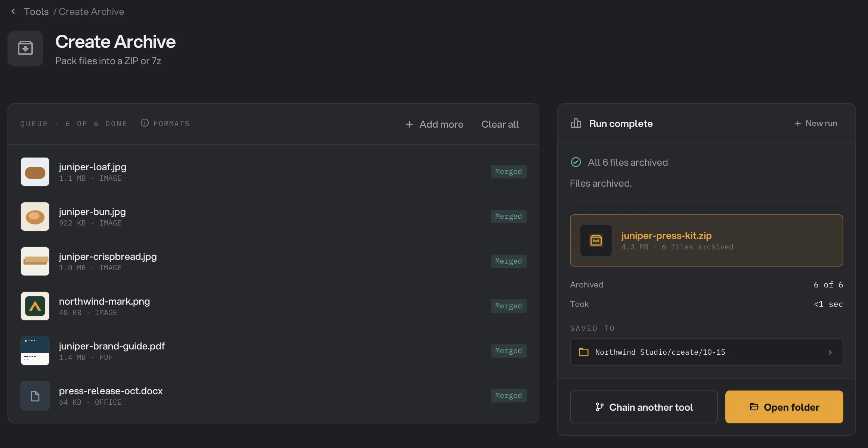868x448 pixels.
Task: Click the Merged badge for northwind-mark.png
Action: [508, 306]
